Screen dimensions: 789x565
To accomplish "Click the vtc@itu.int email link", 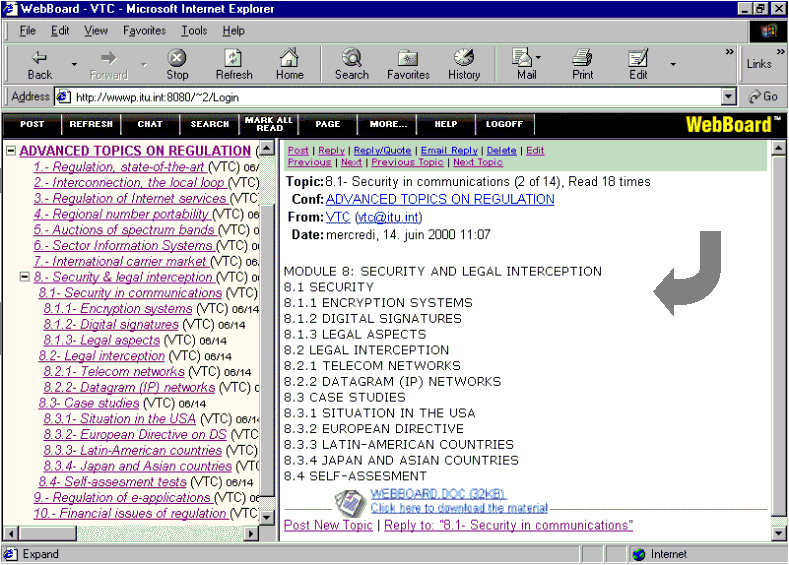I will pos(388,217).
